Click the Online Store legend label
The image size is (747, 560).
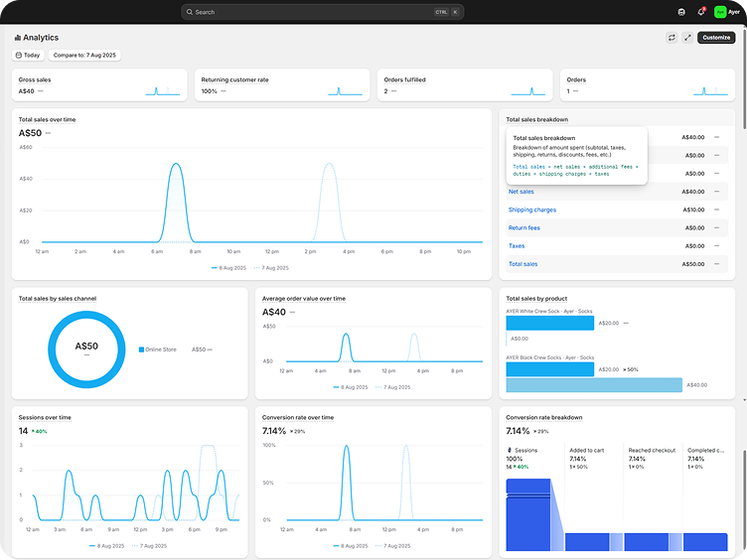coord(161,350)
